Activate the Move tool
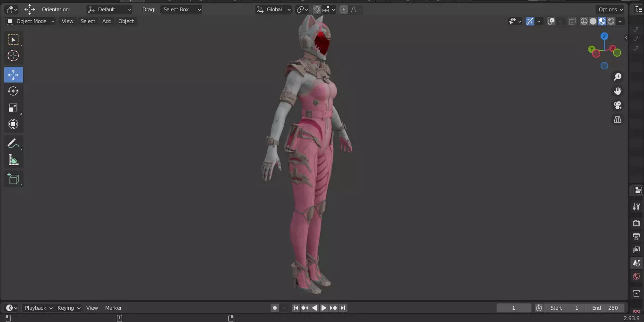644x322 pixels. pos(13,75)
